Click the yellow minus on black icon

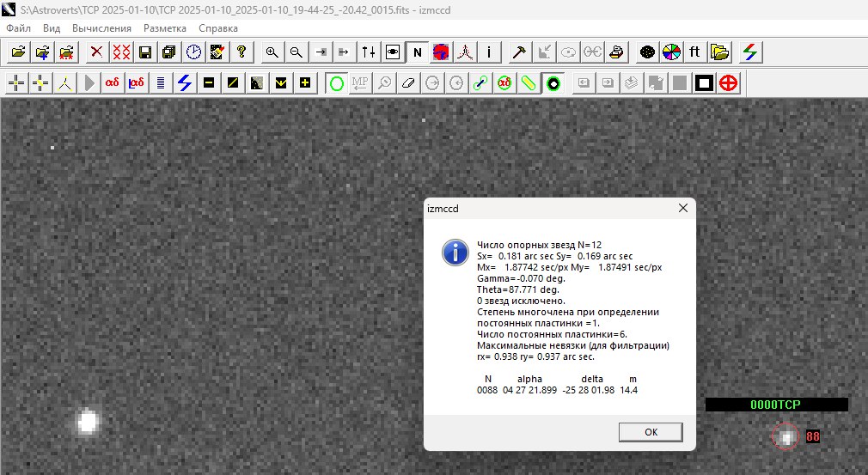[x=209, y=83]
